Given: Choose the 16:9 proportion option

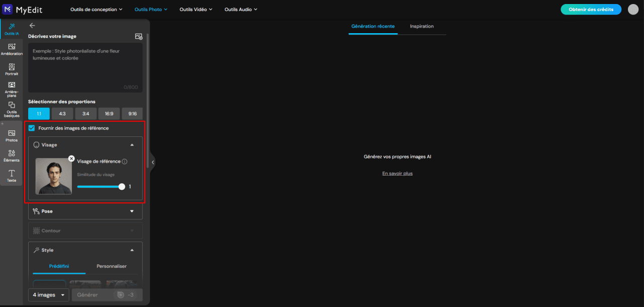Looking at the screenshot, I should pyautogui.click(x=109, y=114).
